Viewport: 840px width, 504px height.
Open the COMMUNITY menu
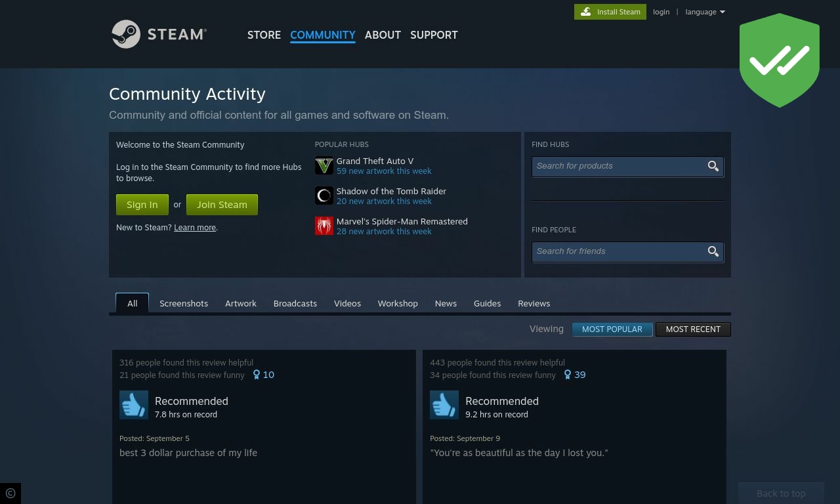pyautogui.click(x=323, y=35)
